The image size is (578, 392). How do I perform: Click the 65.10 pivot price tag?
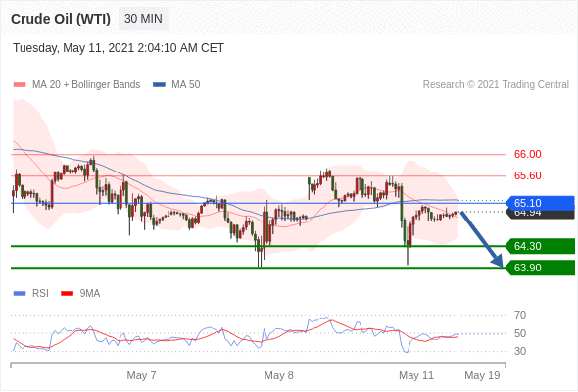coord(540,203)
